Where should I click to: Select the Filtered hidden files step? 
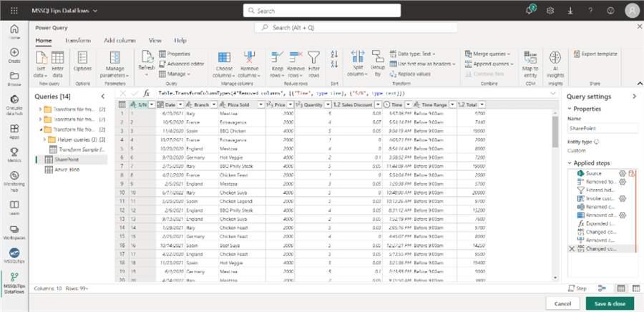[x=600, y=190]
